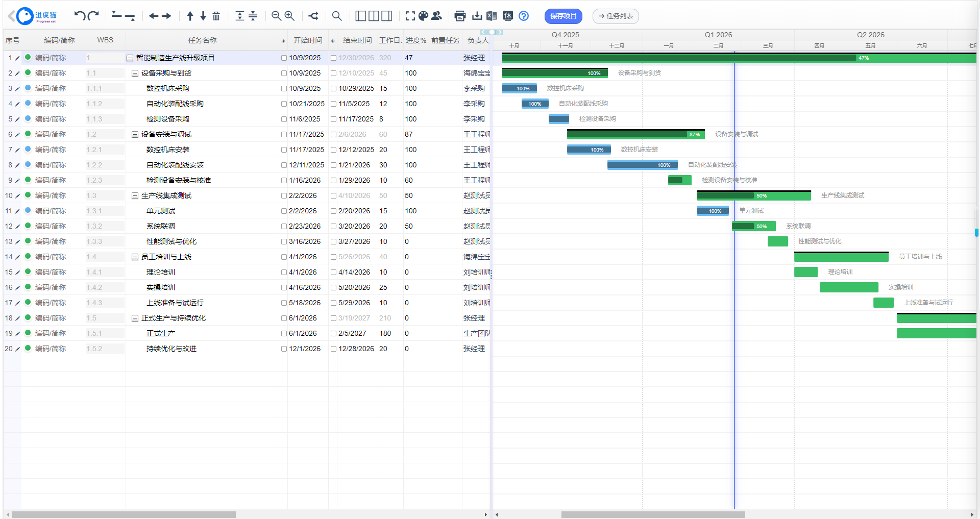Screen dimensions: 980x519
Task: Click the splitter's right arrow handle
Action: click(x=500, y=32)
